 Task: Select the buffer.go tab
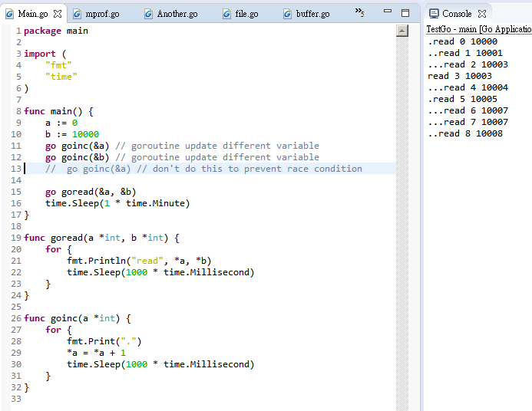312,14
